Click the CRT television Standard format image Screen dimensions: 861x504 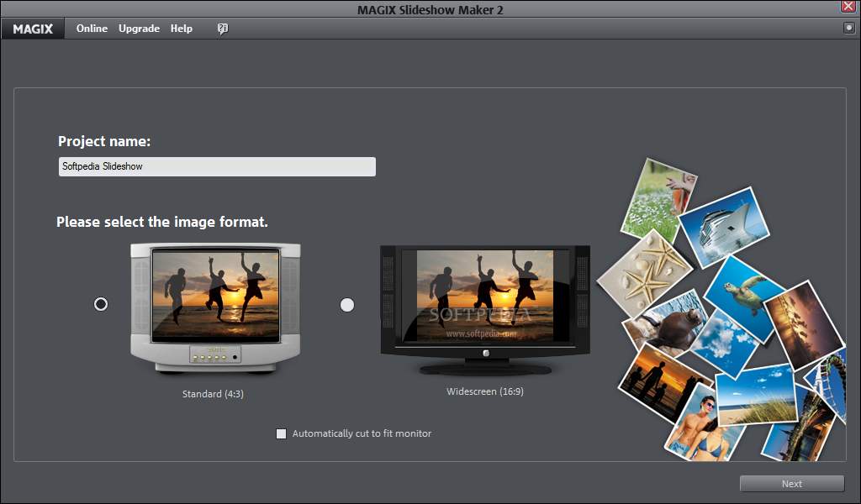(215, 308)
